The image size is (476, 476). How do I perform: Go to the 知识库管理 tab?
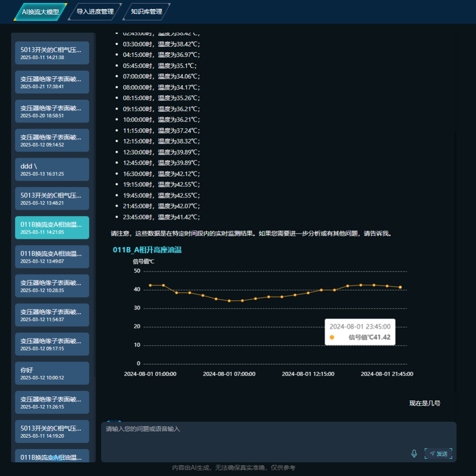[x=147, y=12]
